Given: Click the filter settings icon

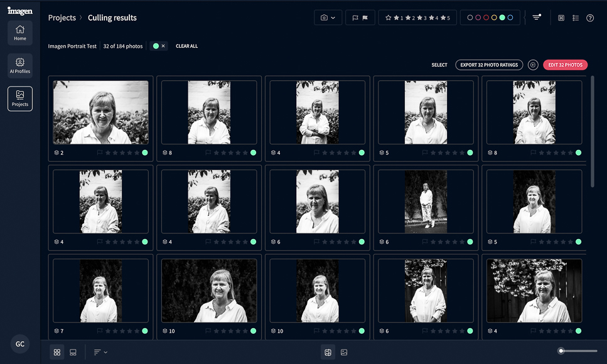Looking at the screenshot, I should (537, 18).
